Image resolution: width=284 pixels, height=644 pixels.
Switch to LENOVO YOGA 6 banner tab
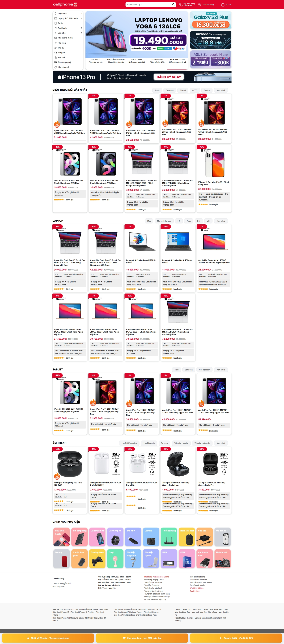pos(178,61)
